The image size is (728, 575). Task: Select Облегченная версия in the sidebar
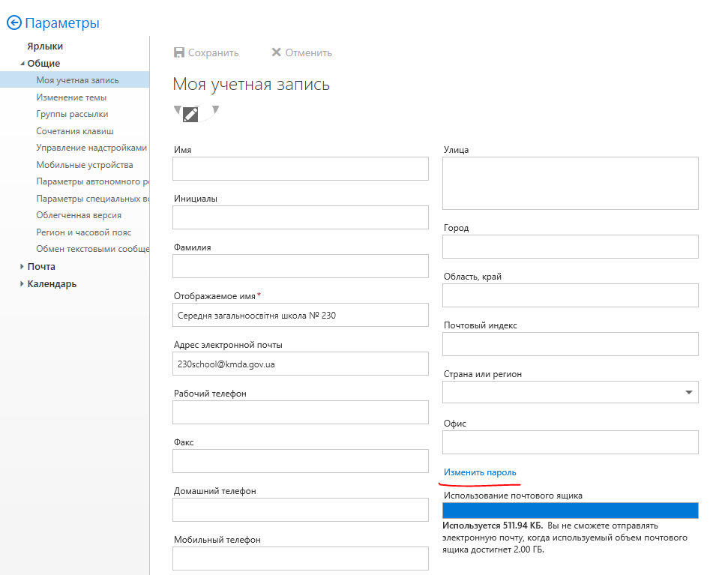tap(79, 215)
